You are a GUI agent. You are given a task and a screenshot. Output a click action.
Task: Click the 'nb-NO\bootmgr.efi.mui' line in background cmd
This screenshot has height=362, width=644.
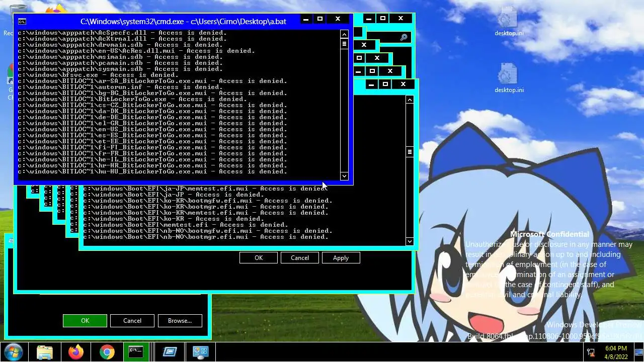pyautogui.click(x=206, y=237)
